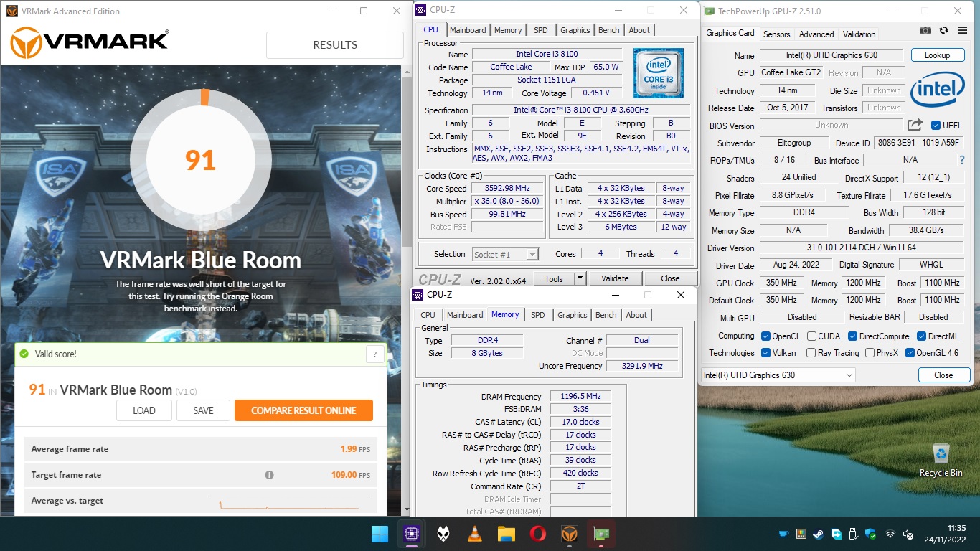This screenshot has height=551, width=980.
Task: Click the Target frame rate info icon
Action: click(x=269, y=475)
